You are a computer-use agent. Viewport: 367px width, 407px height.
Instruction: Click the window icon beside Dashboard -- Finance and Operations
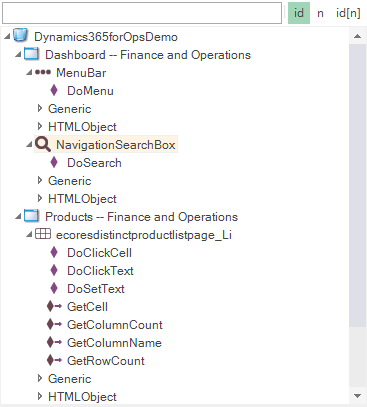click(32, 54)
